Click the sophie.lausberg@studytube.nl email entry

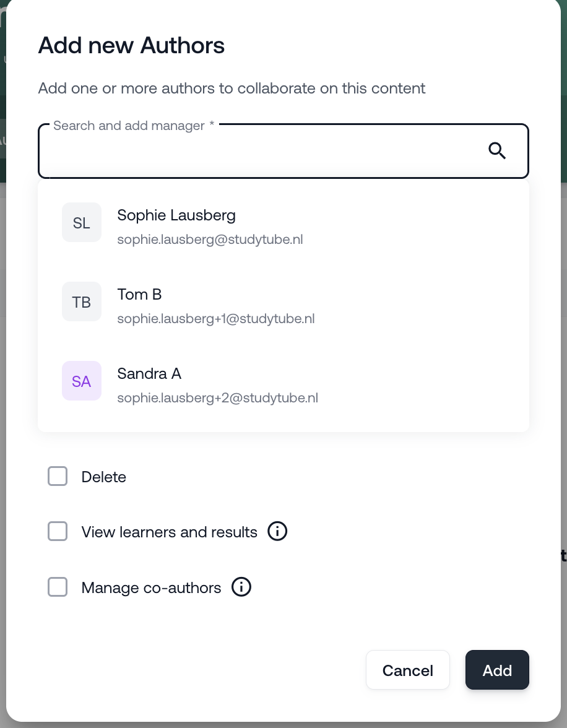coord(210,240)
